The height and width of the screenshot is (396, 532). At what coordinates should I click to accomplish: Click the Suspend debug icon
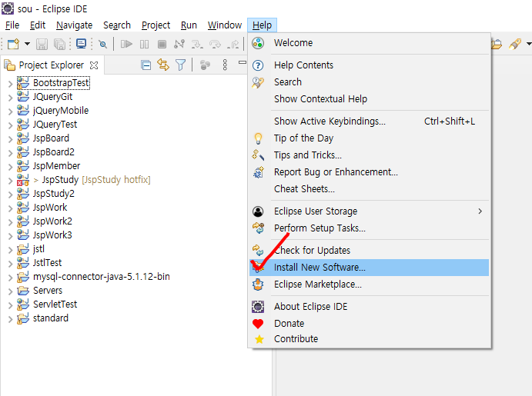coord(144,44)
